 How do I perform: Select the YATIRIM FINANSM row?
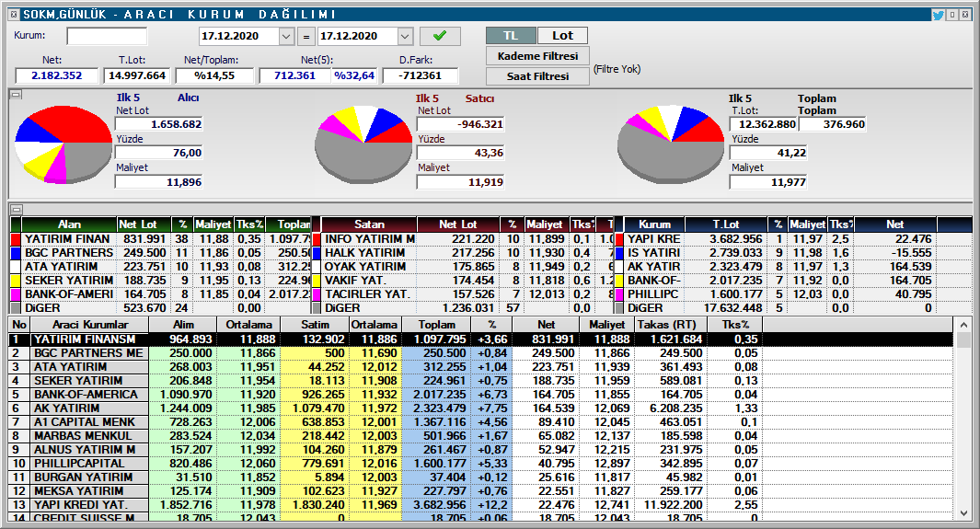click(x=481, y=339)
